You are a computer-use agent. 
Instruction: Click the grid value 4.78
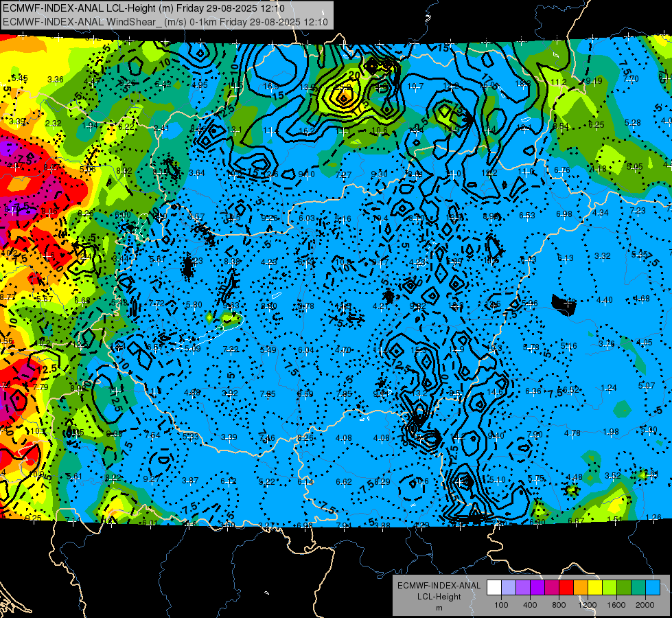(572, 433)
